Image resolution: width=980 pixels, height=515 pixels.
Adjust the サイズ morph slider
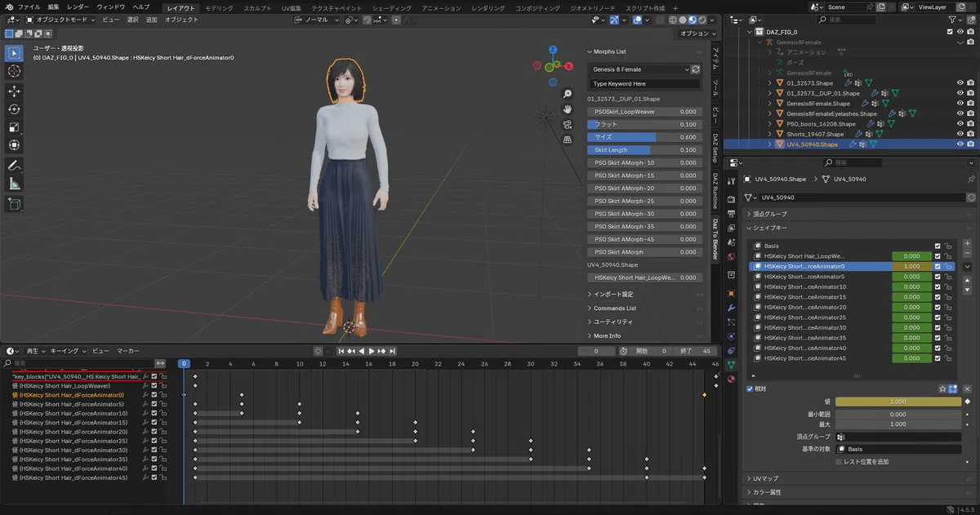point(644,137)
